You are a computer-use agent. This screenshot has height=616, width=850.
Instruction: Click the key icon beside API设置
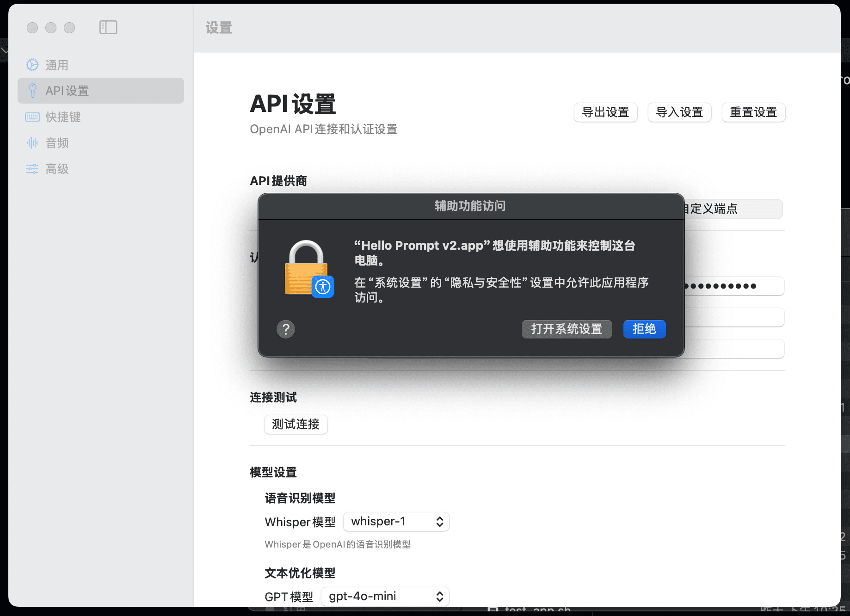tap(32, 91)
